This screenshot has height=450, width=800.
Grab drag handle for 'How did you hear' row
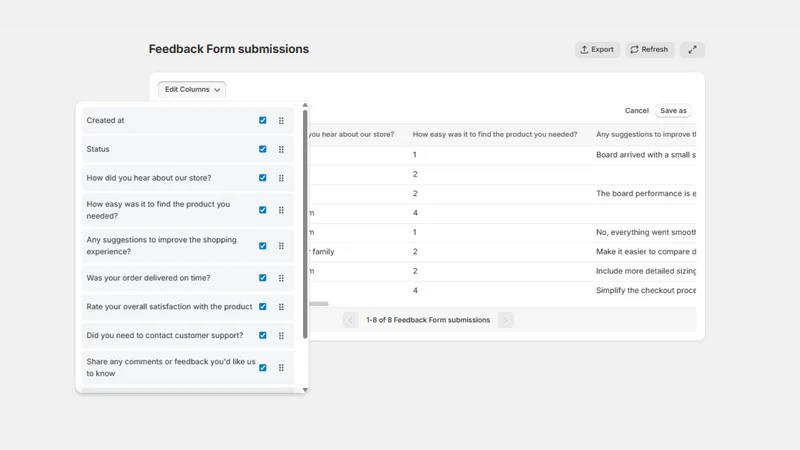coord(281,178)
